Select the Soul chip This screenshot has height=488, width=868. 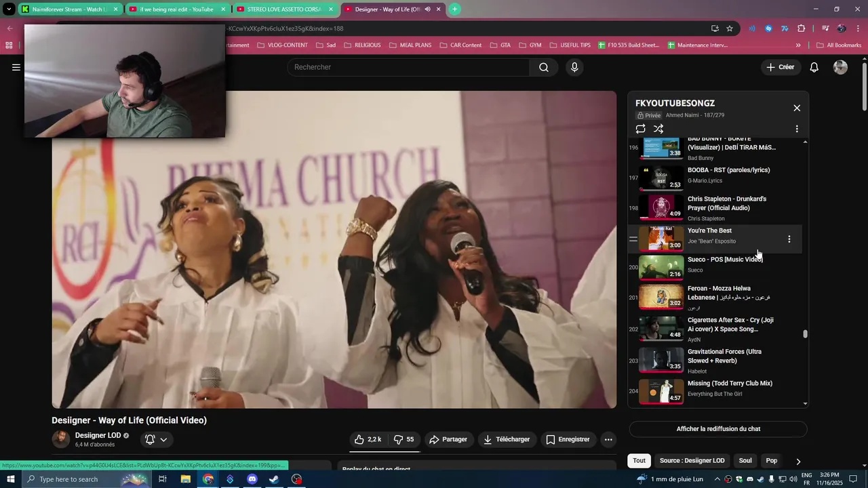tap(745, 461)
